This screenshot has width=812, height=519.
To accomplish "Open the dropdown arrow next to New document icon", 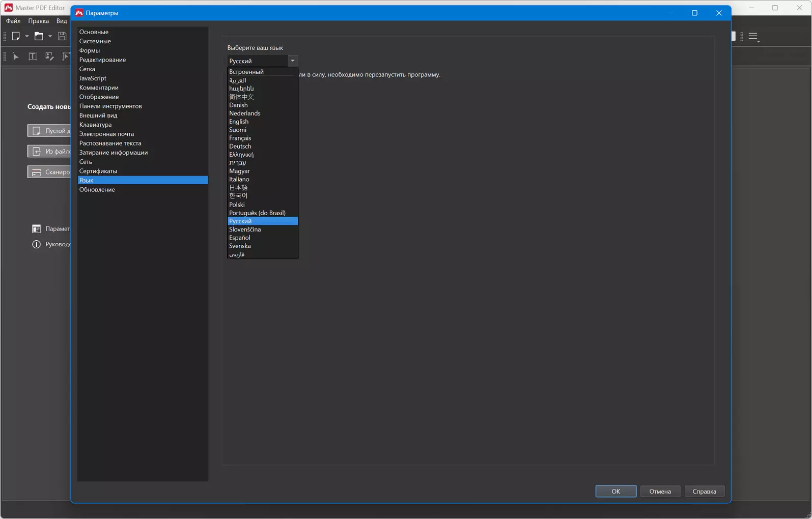I will 27,36.
